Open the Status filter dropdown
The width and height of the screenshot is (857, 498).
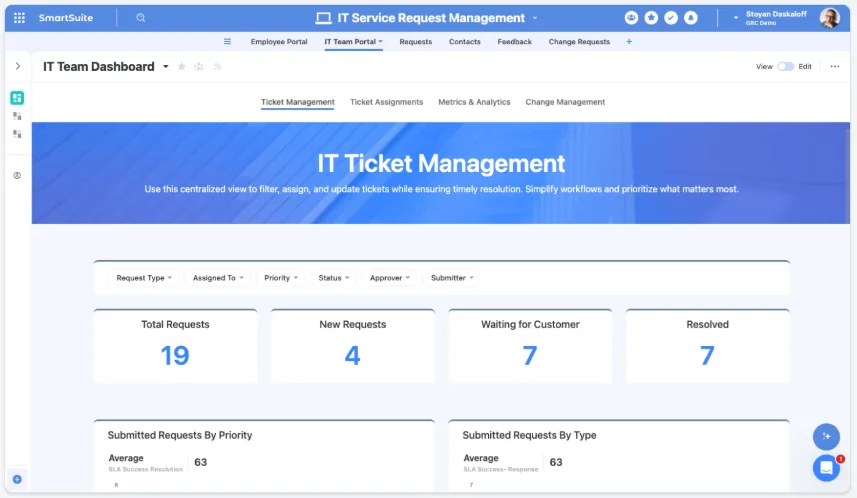333,278
